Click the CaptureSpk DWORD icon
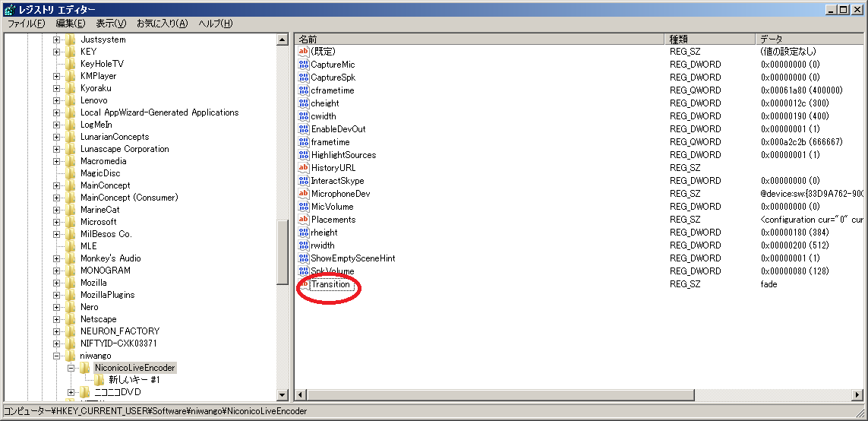The image size is (868, 421). (x=303, y=77)
